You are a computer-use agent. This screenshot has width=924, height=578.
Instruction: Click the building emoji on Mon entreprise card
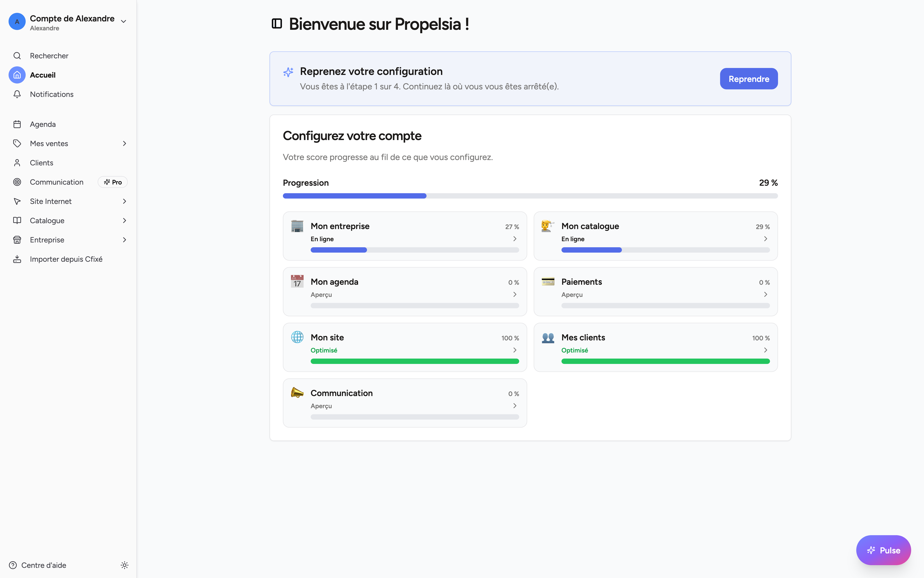click(x=297, y=226)
